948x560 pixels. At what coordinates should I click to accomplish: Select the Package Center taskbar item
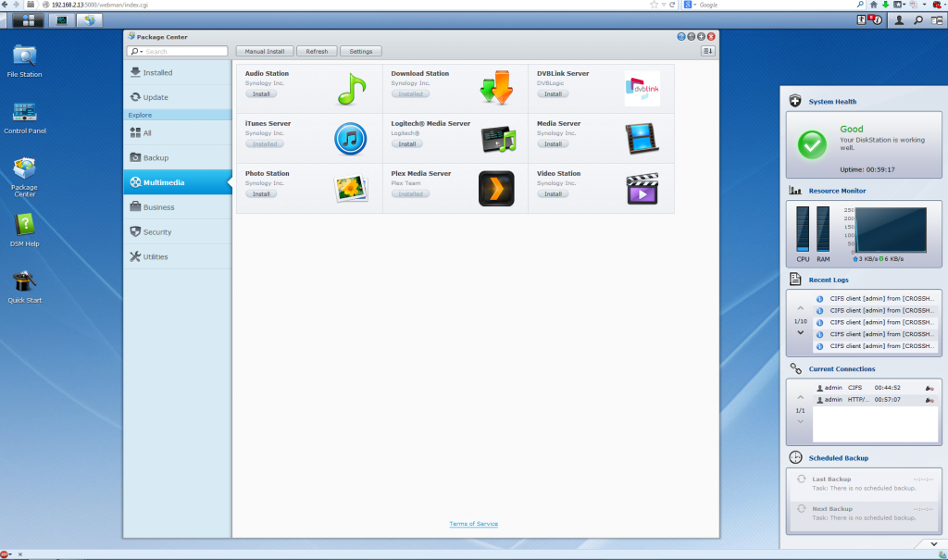pos(90,20)
